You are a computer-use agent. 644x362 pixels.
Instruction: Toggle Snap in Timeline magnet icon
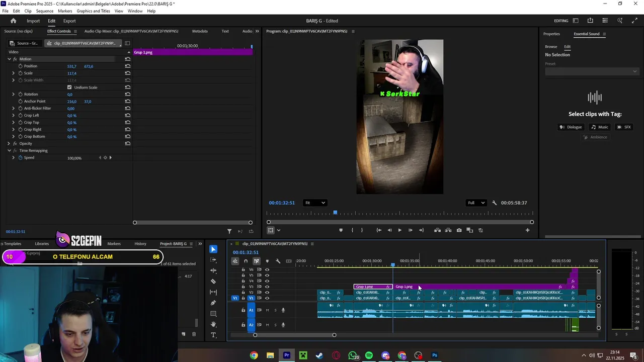[246, 261]
